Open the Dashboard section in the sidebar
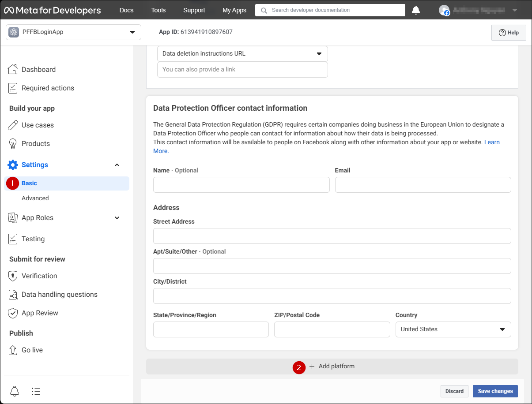This screenshot has height=404, width=532. pyautogui.click(x=38, y=69)
